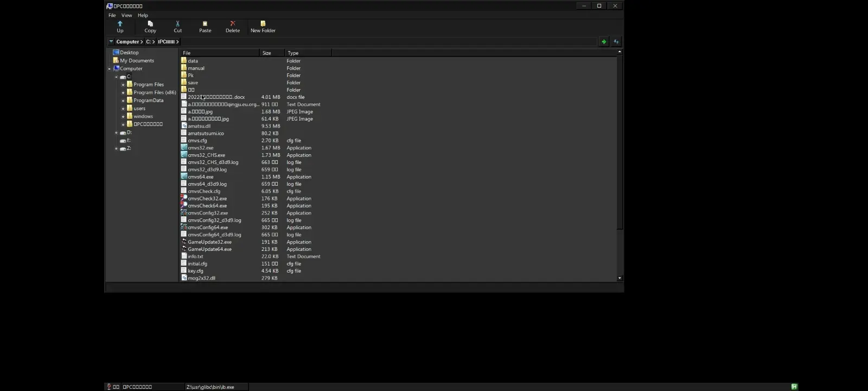Select the cmvsCheck64.exe icon
Screen dimensions: 868x391
184,205
